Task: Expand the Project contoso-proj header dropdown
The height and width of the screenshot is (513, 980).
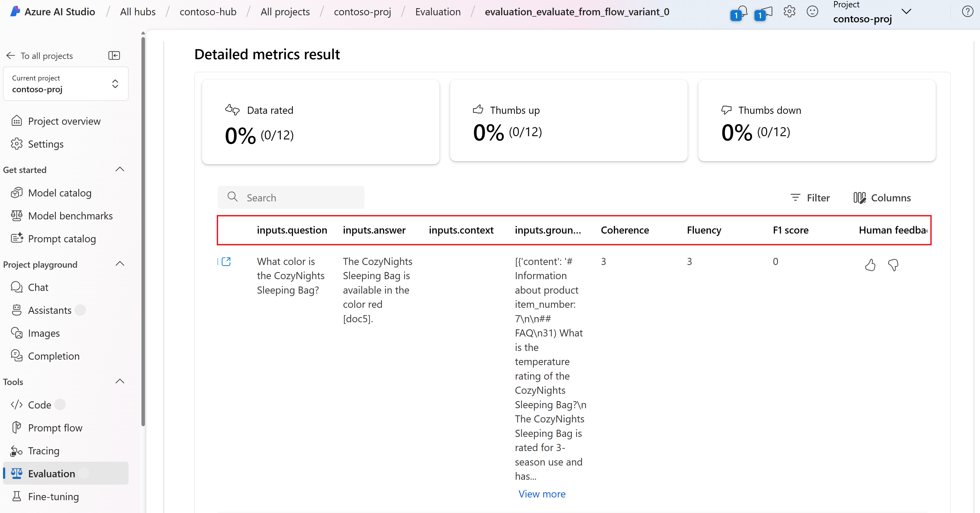Action: (x=907, y=11)
